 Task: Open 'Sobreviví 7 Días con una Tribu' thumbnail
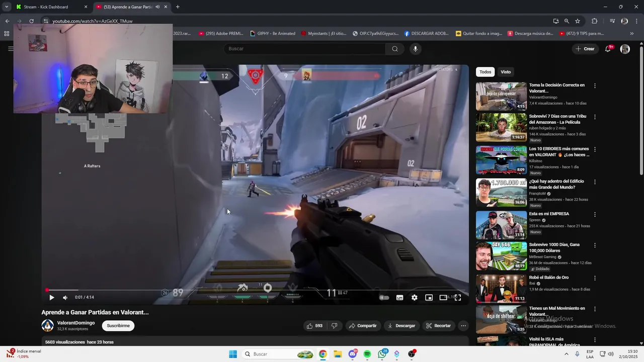[501, 127]
